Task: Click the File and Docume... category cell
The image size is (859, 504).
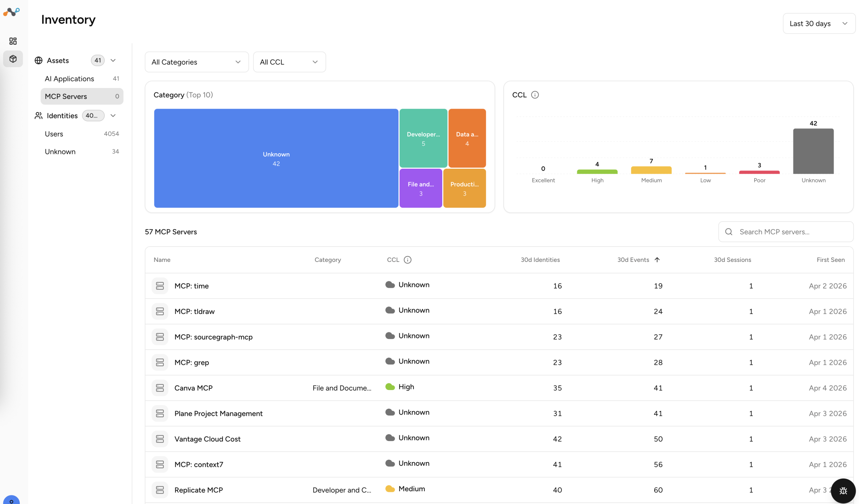Action: [x=342, y=388]
